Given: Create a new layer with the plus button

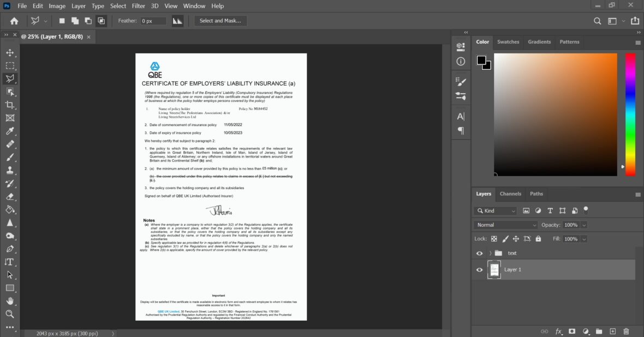Looking at the screenshot, I should [x=612, y=331].
